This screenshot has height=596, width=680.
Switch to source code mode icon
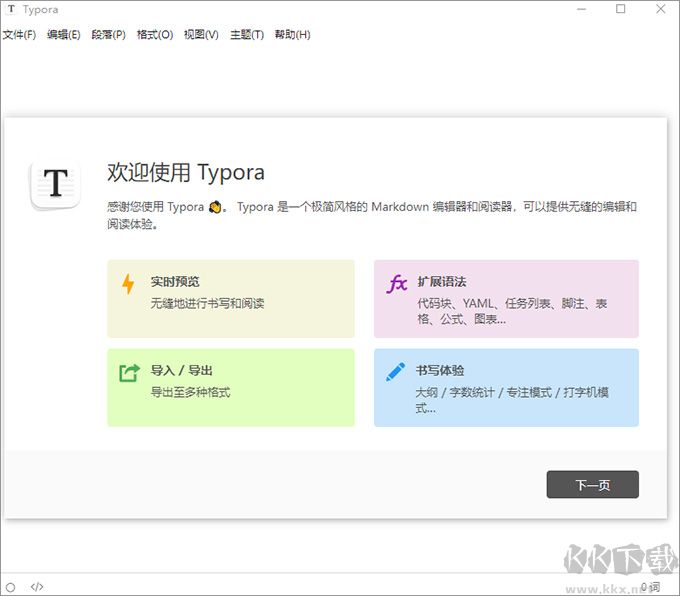point(37,587)
